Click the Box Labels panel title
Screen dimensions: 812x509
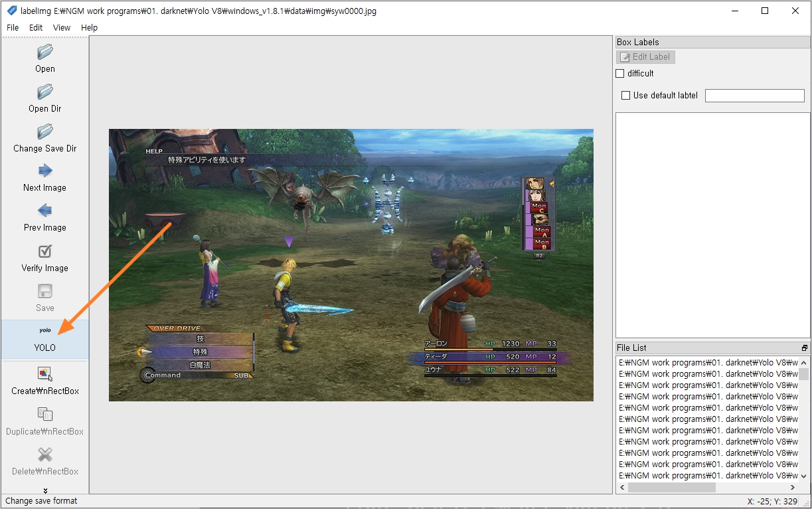(638, 43)
